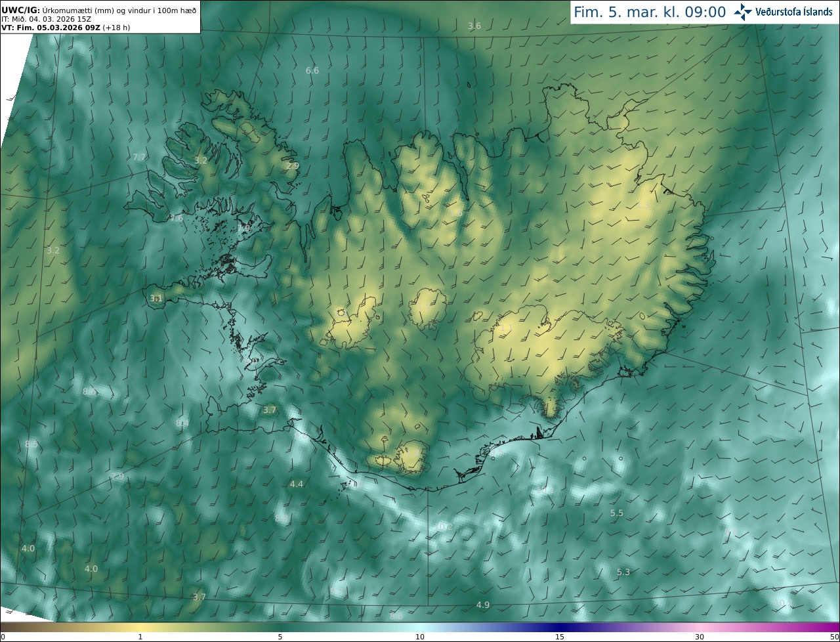Click the 'IT: Mið. 04. 03. 2026 15Z' line

pyautogui.click(x=46, y=18)
